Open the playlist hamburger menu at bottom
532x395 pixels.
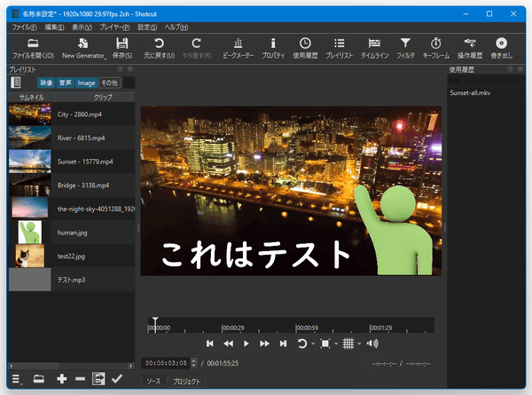pyautogui.click(x=17, y=379)
